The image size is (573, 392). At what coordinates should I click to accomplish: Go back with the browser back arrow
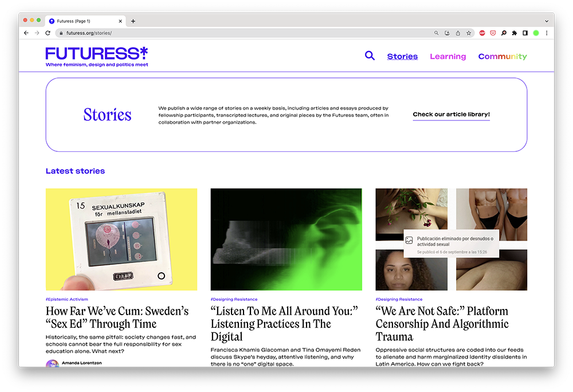click(x=26, y=33)
